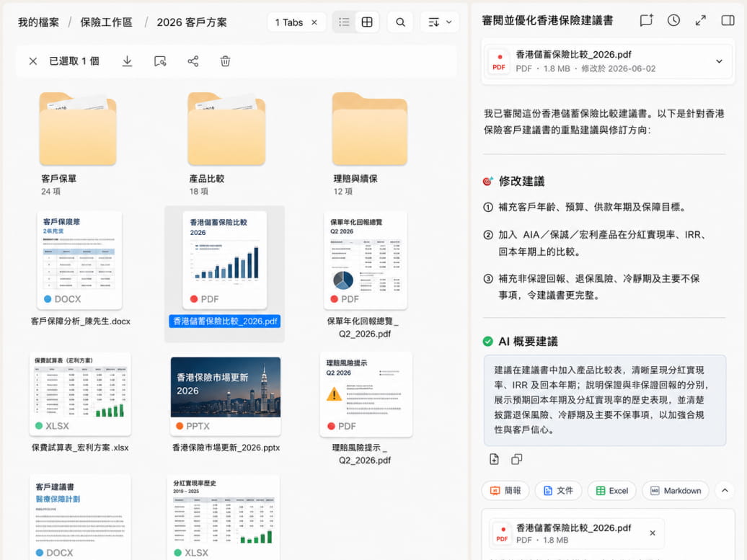
Task: Export as 簡報 presentation
Action: point(505,491)
